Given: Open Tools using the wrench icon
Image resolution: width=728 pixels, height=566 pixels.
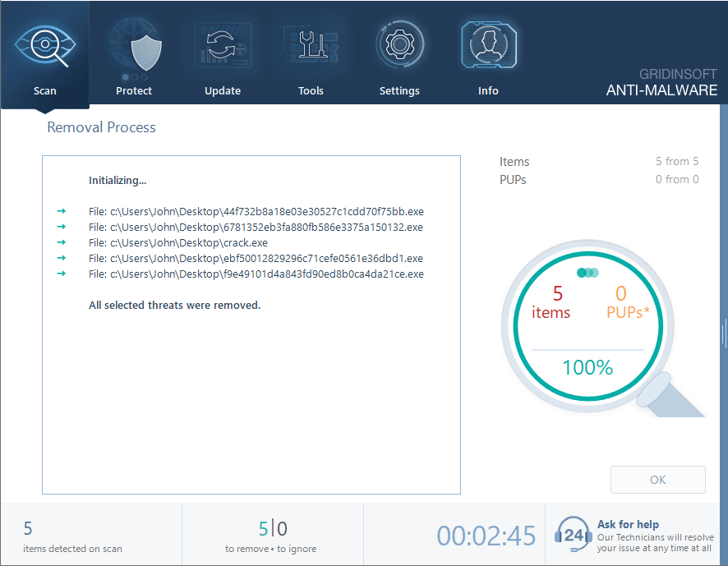Looking at the screenshot, I should click(x=311, y=44).
